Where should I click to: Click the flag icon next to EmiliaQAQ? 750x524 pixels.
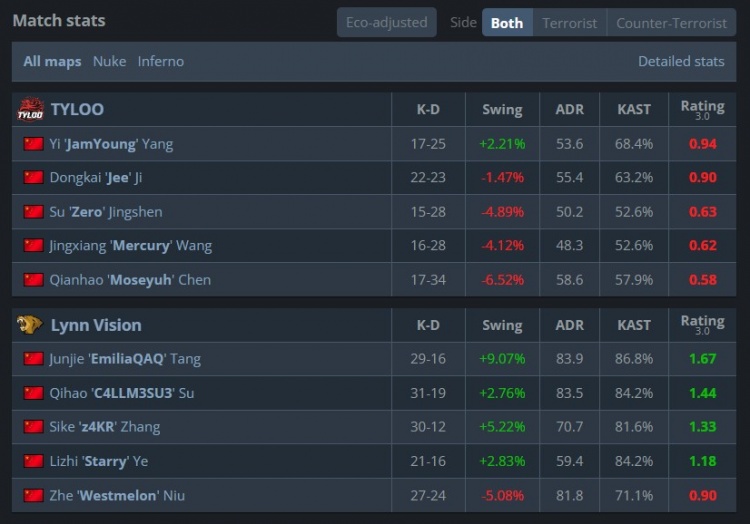click(x=33, y=359)
